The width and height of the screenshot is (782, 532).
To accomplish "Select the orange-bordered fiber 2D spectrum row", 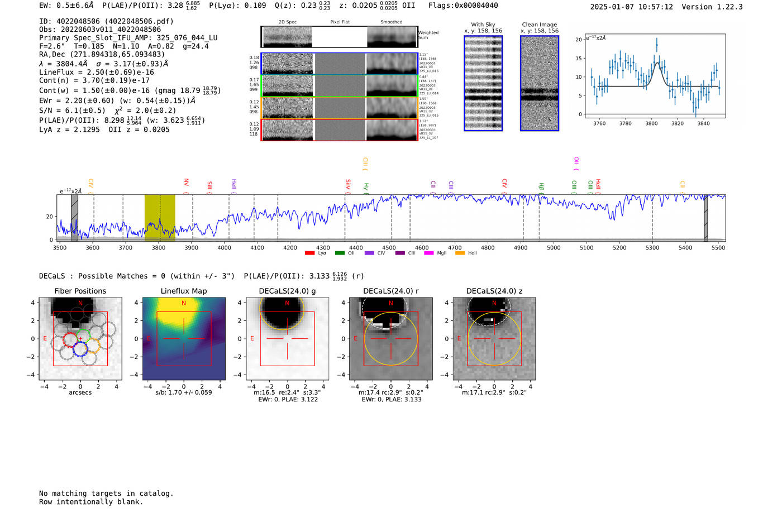I will (x=340, y=108).
